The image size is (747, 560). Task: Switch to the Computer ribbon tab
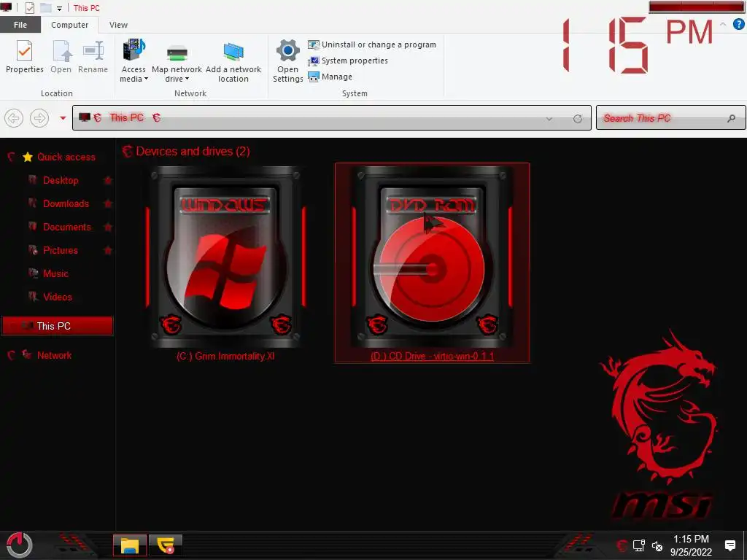pyautogui.click(x=69, y=25)
